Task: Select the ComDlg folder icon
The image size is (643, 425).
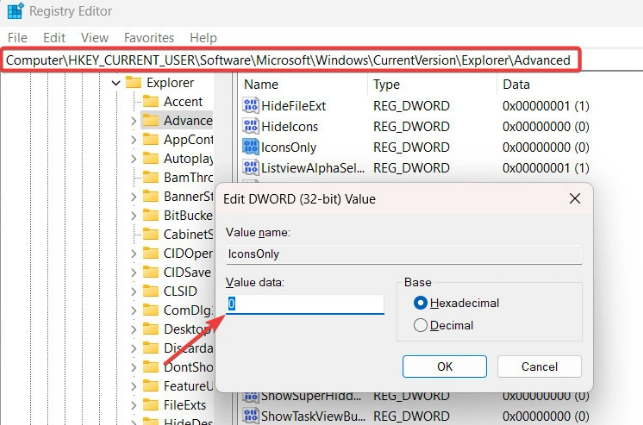Action: [x=150, y=310]
